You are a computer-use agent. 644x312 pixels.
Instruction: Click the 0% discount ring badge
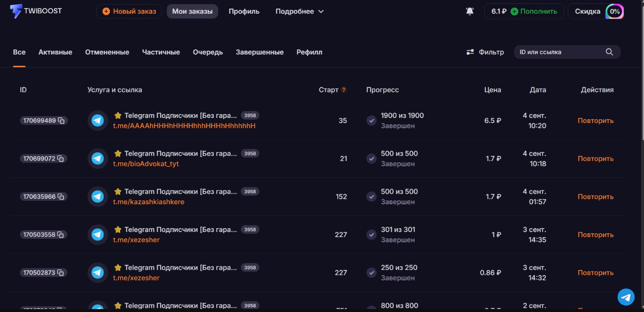coord(615,11)
